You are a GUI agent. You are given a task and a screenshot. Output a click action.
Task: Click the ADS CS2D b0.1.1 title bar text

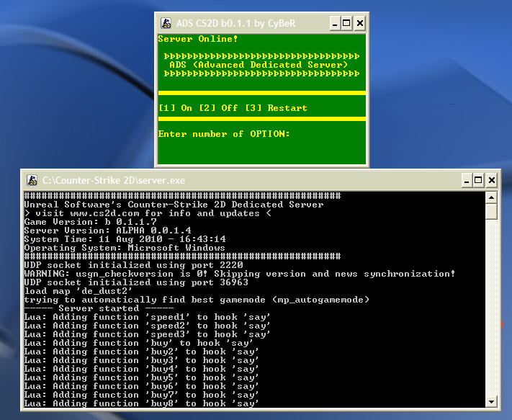click(x=235, y=24)
